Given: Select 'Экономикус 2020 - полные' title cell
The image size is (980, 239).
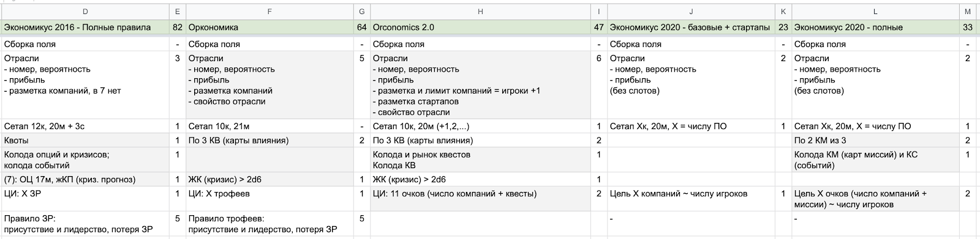Looking at the screenshot, I should click(x=875, y=28).
